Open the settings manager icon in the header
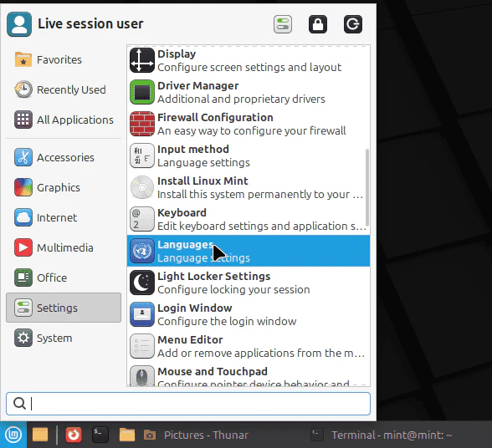Image resolution: width=492 pixels, height=448 pixels. [x=283, y=24]
